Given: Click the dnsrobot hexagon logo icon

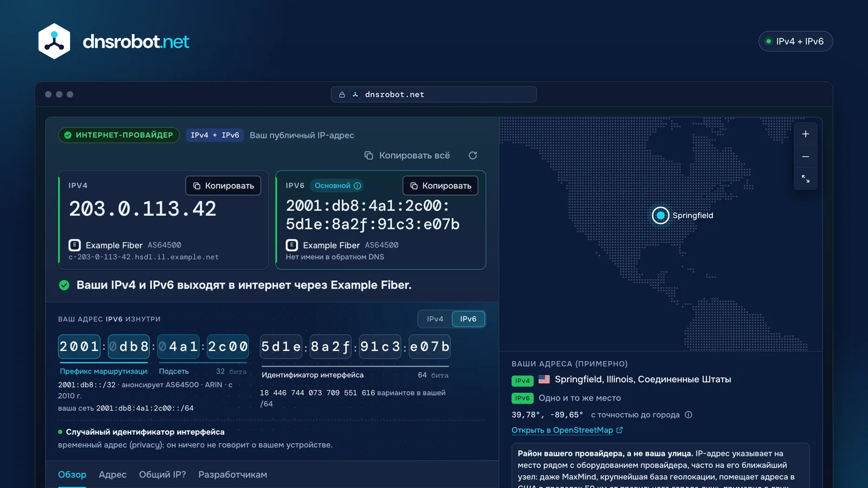Looking at the screenshot, I should tap(54, 41).
